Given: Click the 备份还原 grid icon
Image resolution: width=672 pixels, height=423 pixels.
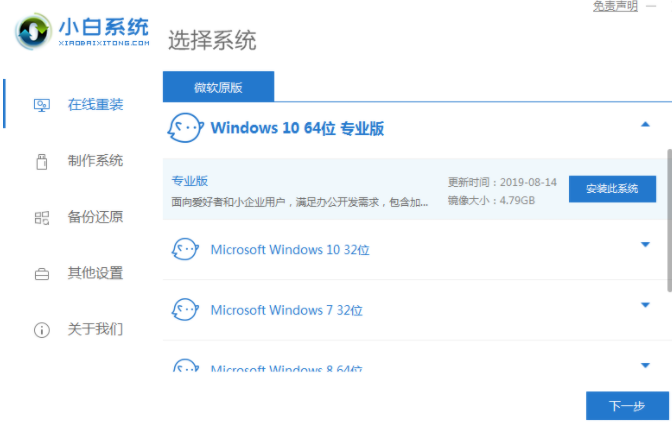Looking at the screenshot, I should 42,217.
